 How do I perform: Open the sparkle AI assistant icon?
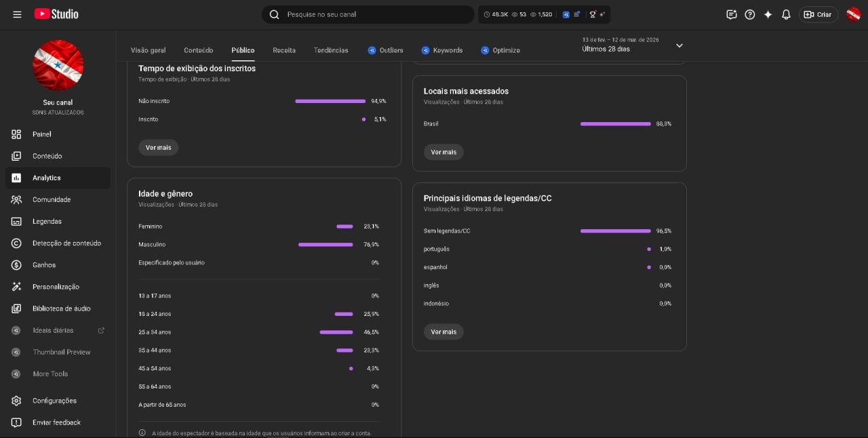coord(768,14)
